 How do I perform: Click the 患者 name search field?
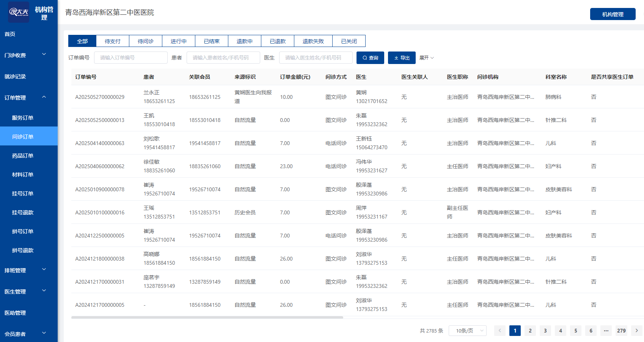223,58
